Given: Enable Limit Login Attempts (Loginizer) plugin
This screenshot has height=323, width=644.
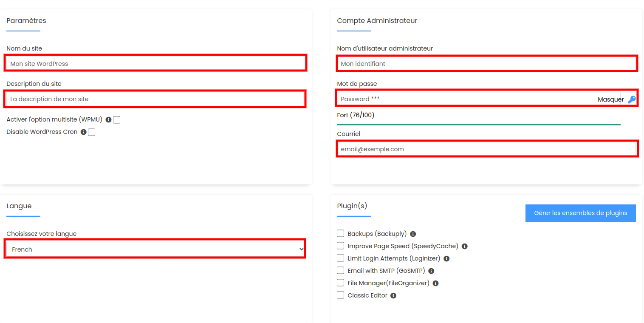Looking at the screenshot, I should pyautogui.click(x=340, y=258).
